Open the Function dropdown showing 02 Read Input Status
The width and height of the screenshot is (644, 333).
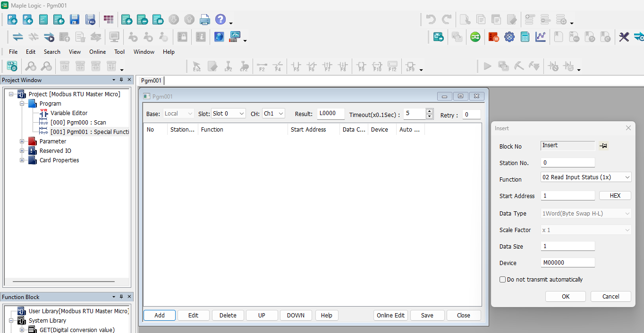pyautogui.click(x=628, y=177)
